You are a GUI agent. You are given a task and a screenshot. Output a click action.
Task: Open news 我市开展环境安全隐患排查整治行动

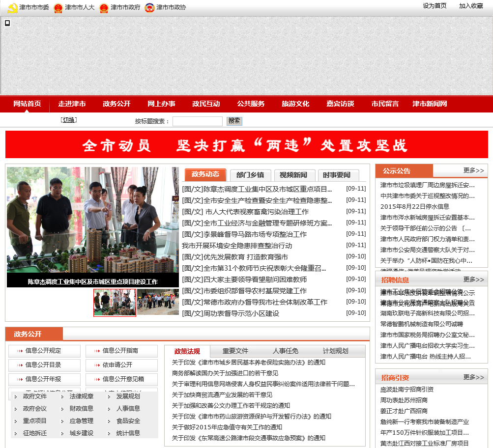pyautogui.click(x=237, y=246)
